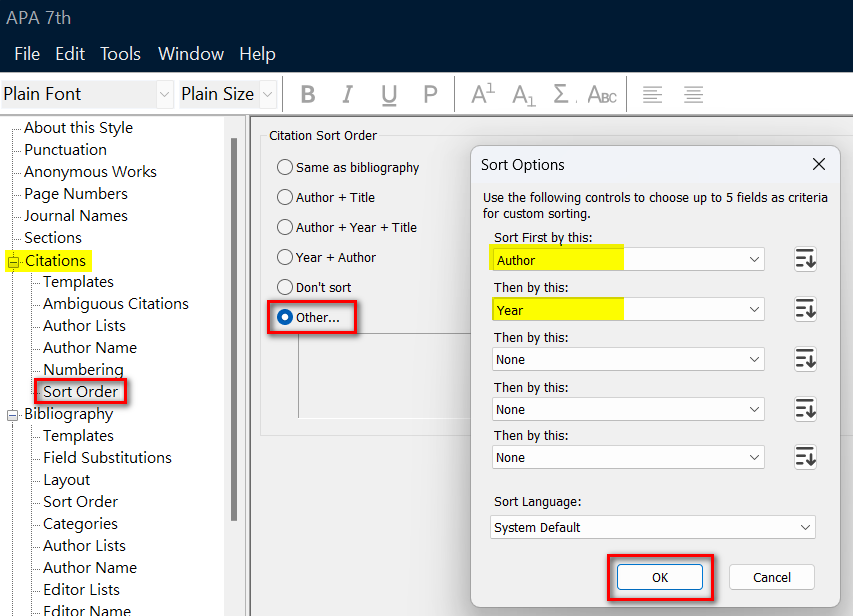
Task: Select Author + Title sort option
Action: click(x=285, y=197)
